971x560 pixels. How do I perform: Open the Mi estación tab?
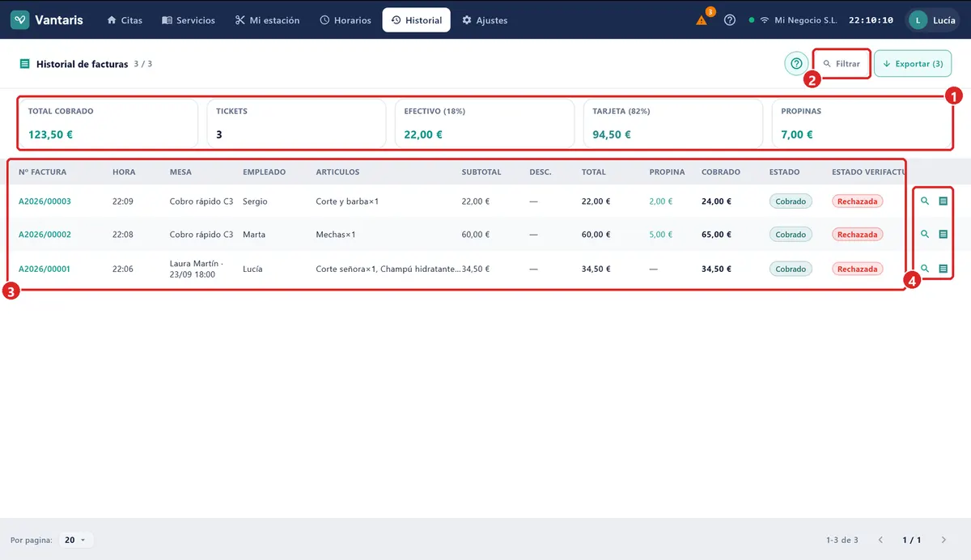[x=267, y=20]
